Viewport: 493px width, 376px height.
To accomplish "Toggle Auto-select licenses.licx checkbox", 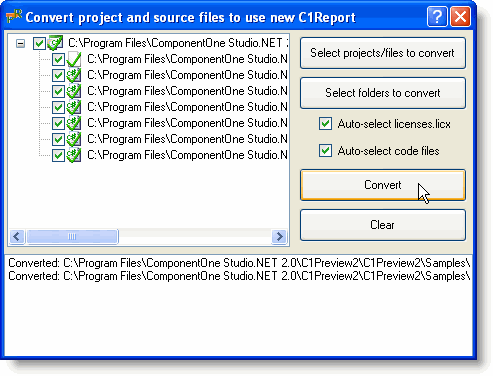I will pyautogui.click(x=325, y=124).
